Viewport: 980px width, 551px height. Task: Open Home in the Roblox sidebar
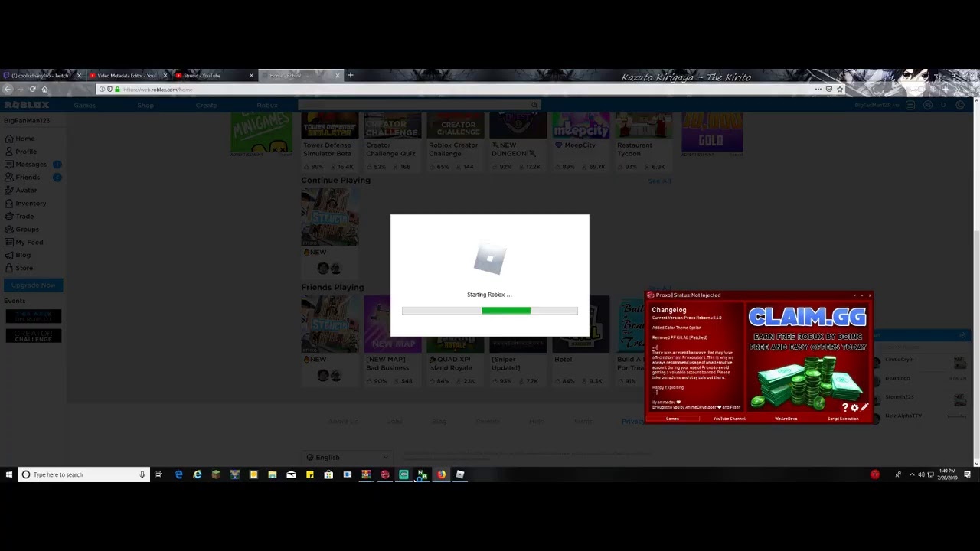20,139
